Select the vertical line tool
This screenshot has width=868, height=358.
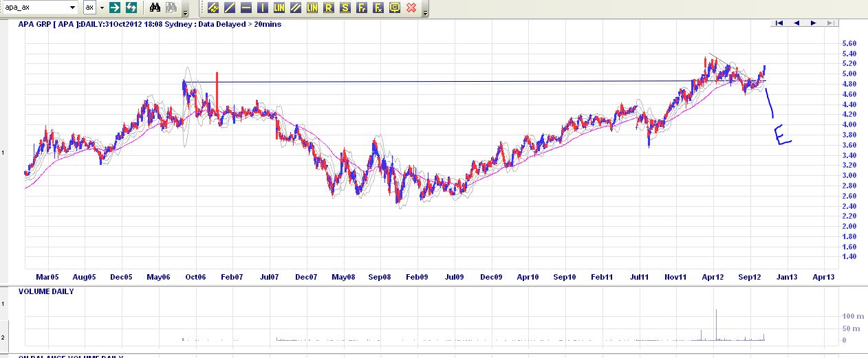click(x=263, y=8)
